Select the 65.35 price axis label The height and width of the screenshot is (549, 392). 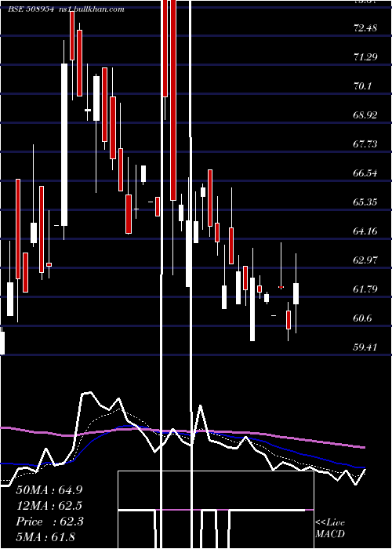pos(365,202)
